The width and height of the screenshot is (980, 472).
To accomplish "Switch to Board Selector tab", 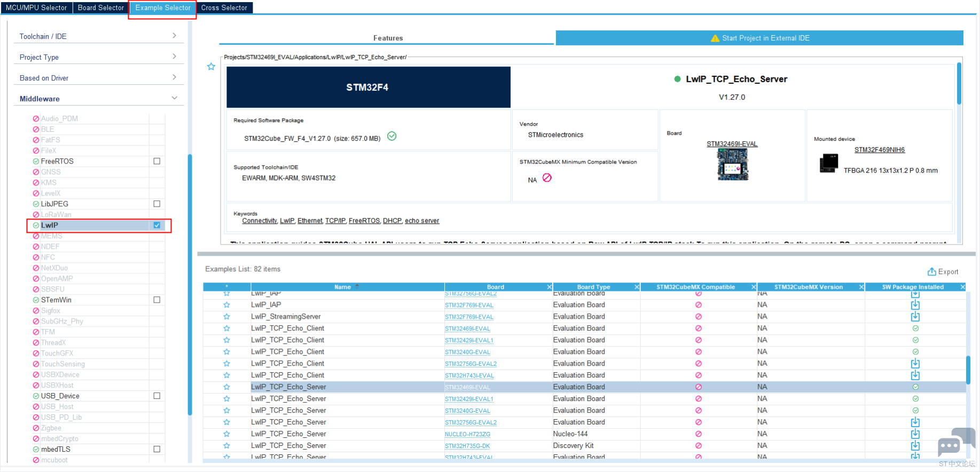I will tap(101, 7).
